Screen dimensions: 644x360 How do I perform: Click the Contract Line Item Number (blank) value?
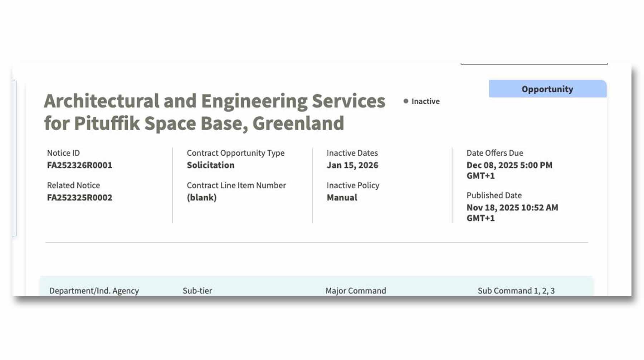pyautogui.click(x=201, y=198)
